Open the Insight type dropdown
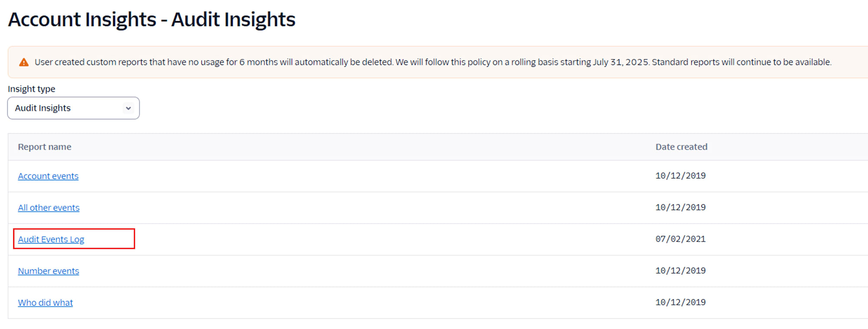 [73, 108]
